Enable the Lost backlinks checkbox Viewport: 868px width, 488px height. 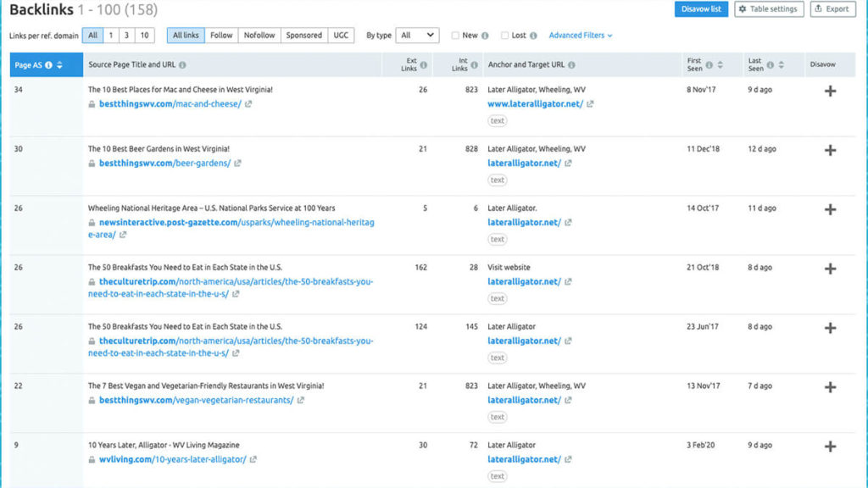[x=505, y=36]
